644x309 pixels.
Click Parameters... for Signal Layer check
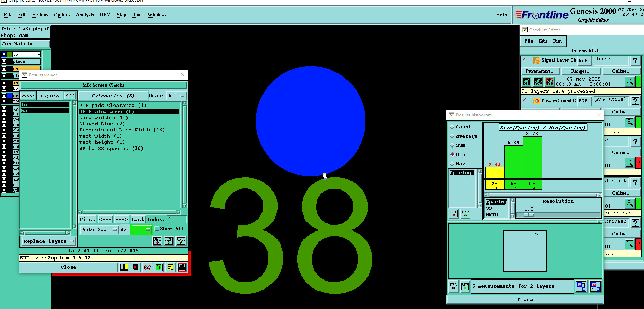[x=540, y=71]
